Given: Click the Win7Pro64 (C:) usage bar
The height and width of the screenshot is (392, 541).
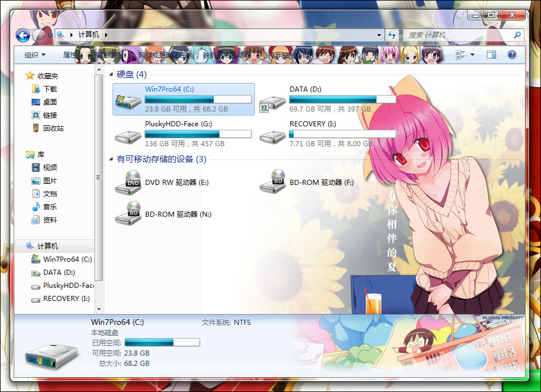Looking at the screenshot, I should 198,100.
